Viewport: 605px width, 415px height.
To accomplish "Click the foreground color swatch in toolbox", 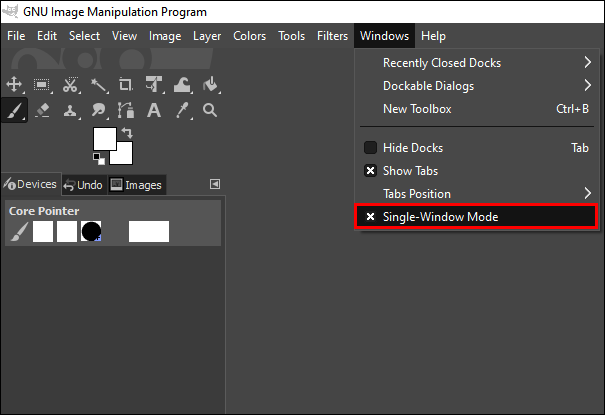I will click(x=105, y=139).
